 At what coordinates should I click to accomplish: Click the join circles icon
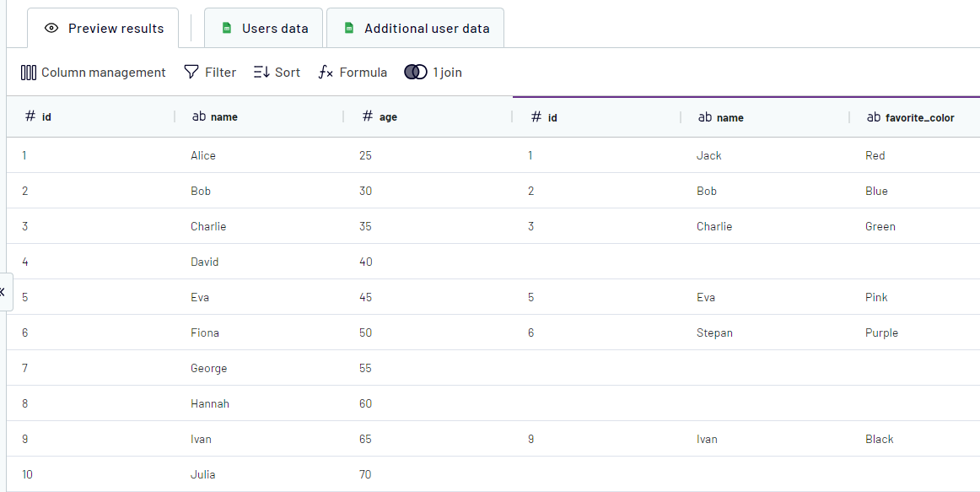click(x=416, y=73)
